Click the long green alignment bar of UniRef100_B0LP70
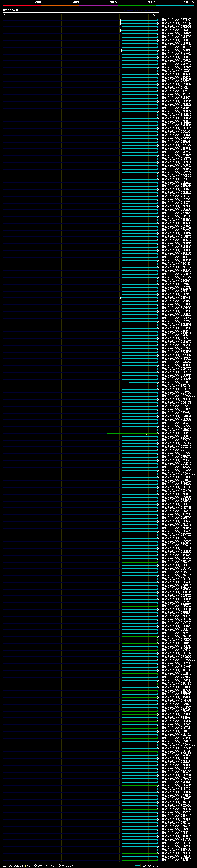Viewport: 197px width, 868px height. pos(133,433)
